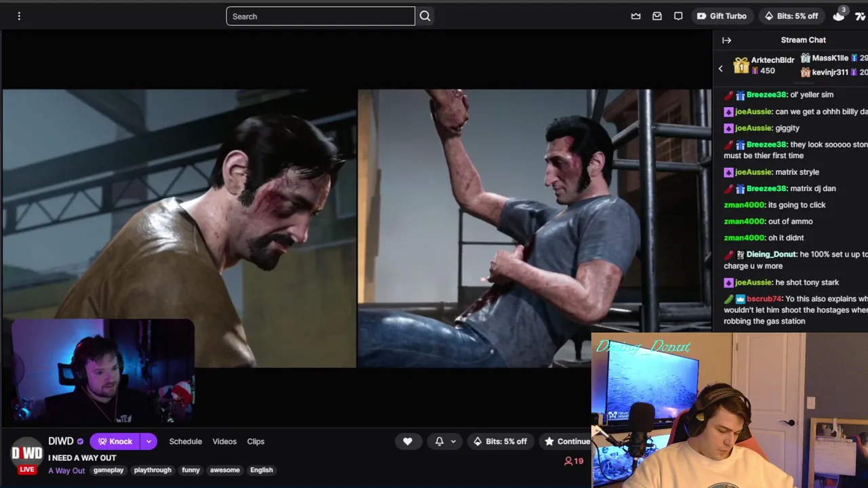Open the three-dot more options menu
The height and width of the screenshot is (488, 868).
[x=19, y=16]
